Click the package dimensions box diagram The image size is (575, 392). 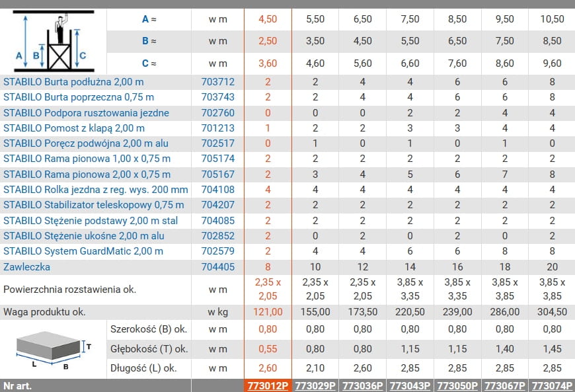click(x=52, y=348)
